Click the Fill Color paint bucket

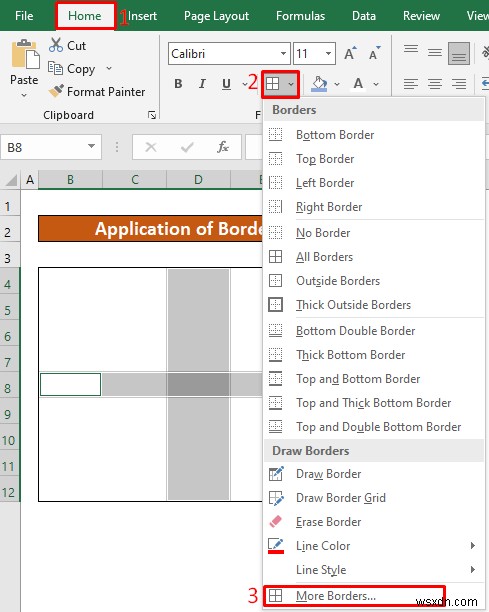pos(319,84)
